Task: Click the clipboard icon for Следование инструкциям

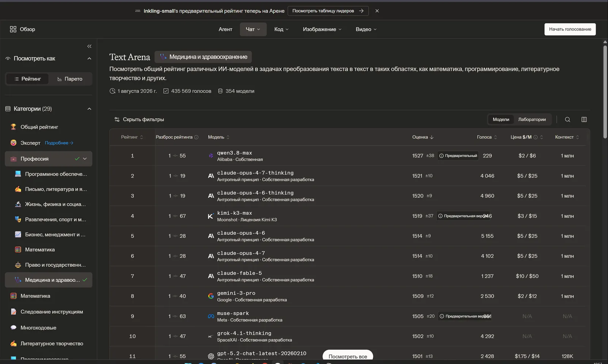Action: [x=13, y=312]
